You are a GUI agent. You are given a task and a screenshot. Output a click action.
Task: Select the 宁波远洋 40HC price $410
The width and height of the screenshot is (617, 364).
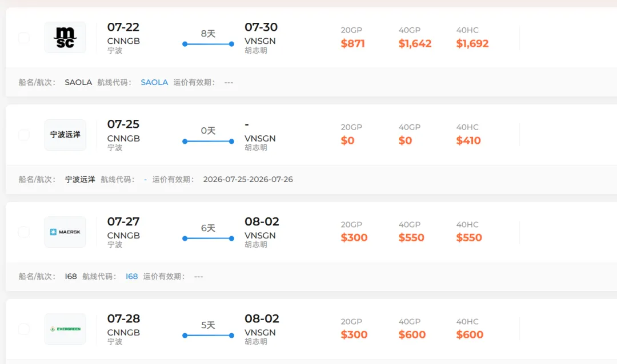468,140
